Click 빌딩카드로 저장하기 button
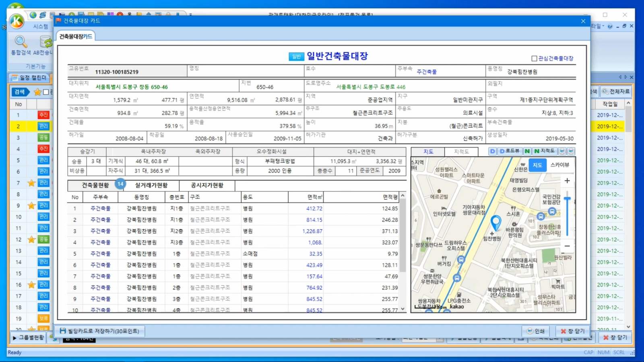Image resolution: width=644 pixels, height=362 pixels. click(x=99, y=331)
